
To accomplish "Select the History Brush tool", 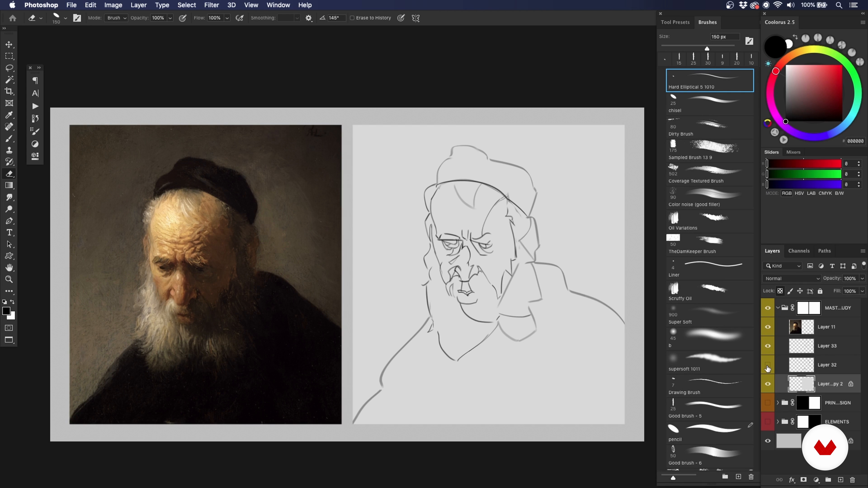I will click(x=9, y=162).
